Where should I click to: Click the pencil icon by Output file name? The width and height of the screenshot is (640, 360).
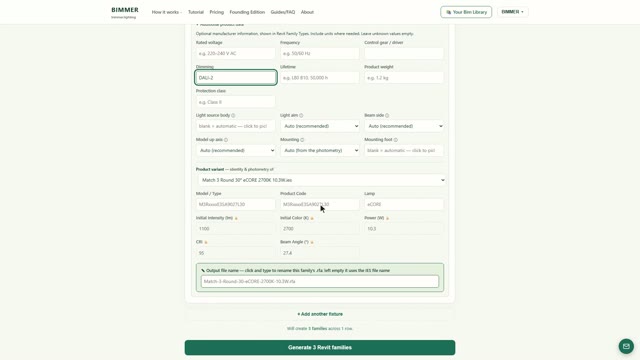coord(203,270)
